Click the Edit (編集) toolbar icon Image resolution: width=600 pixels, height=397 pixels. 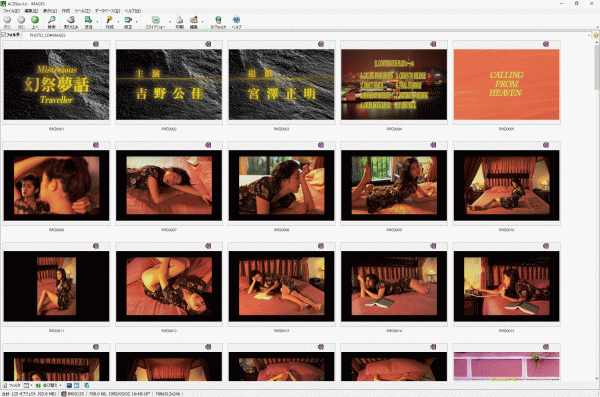point(194,20)
